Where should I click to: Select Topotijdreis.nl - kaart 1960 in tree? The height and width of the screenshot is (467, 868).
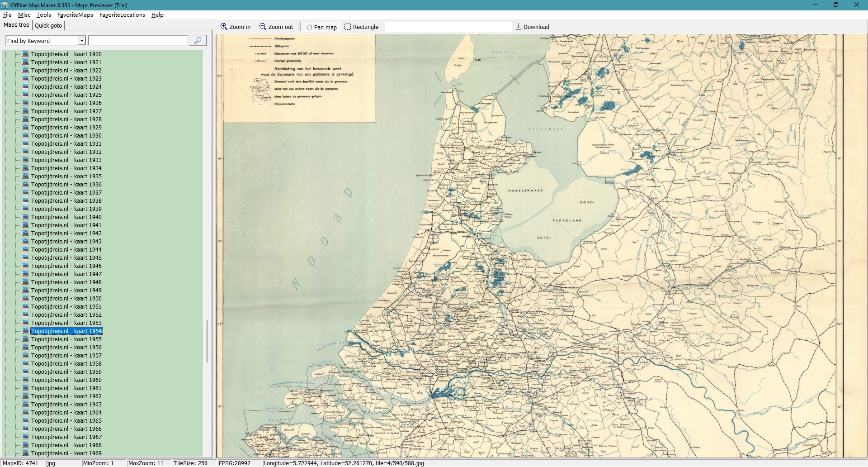point(66,380)
